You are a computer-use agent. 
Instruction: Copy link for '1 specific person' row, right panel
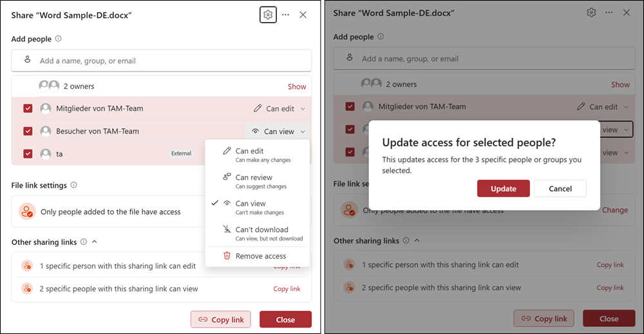coord(610,264)
